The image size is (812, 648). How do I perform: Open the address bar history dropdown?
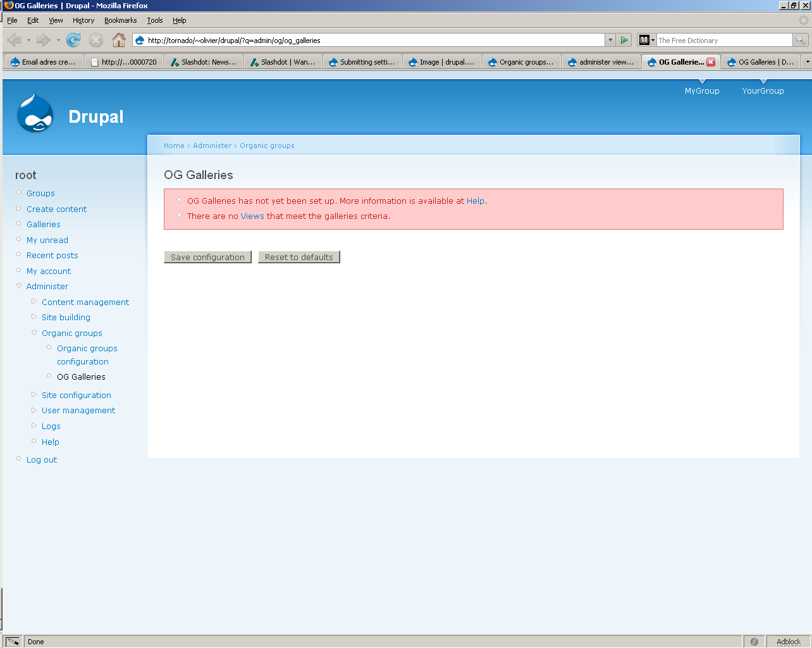(610, 40)
